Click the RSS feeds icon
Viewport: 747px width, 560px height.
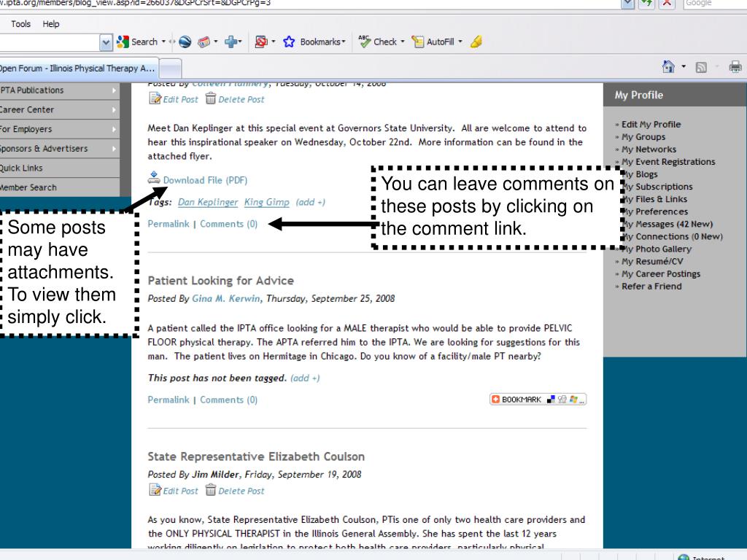(x=701, y=67)
